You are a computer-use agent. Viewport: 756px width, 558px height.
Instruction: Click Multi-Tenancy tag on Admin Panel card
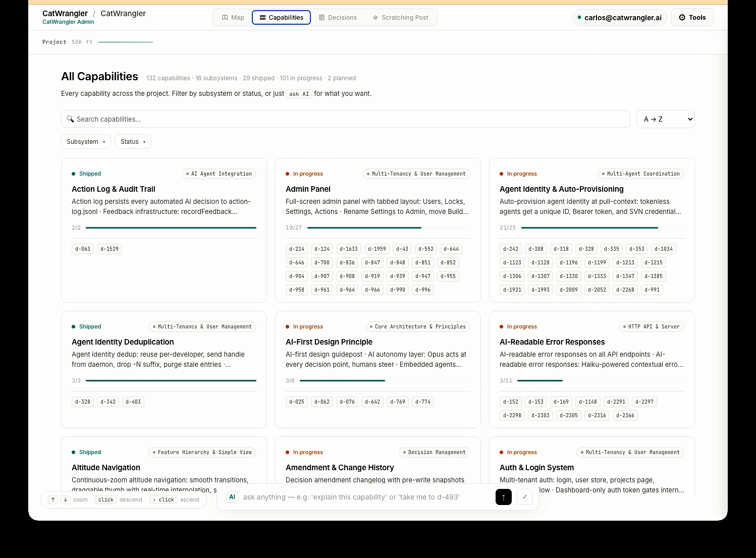[416, 174]
